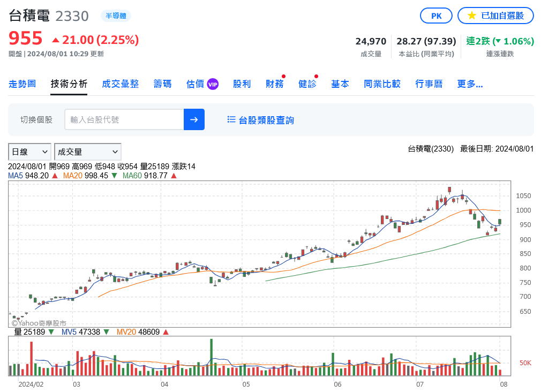Click the green down-triangle in 連2跌
The height and width of the screenshot is (392, 541).
click(x=497, y=41)
